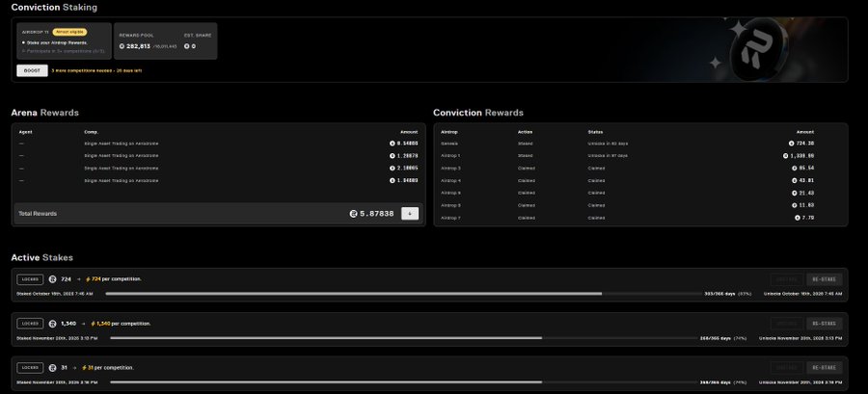This screenshot has height=394, width=868.
Task: Click the Airdrop 1 row label
Action: 450,156
